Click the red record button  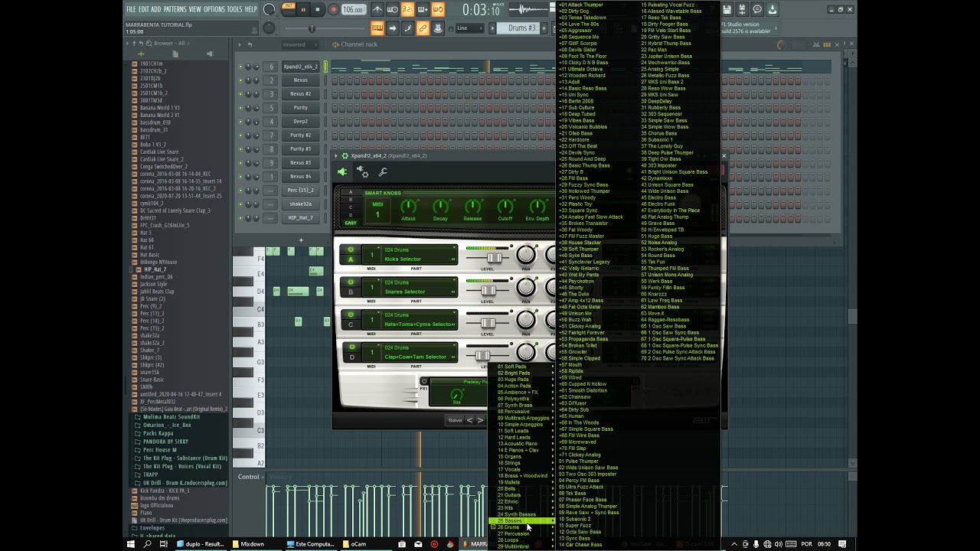click(x=333, y=10)
